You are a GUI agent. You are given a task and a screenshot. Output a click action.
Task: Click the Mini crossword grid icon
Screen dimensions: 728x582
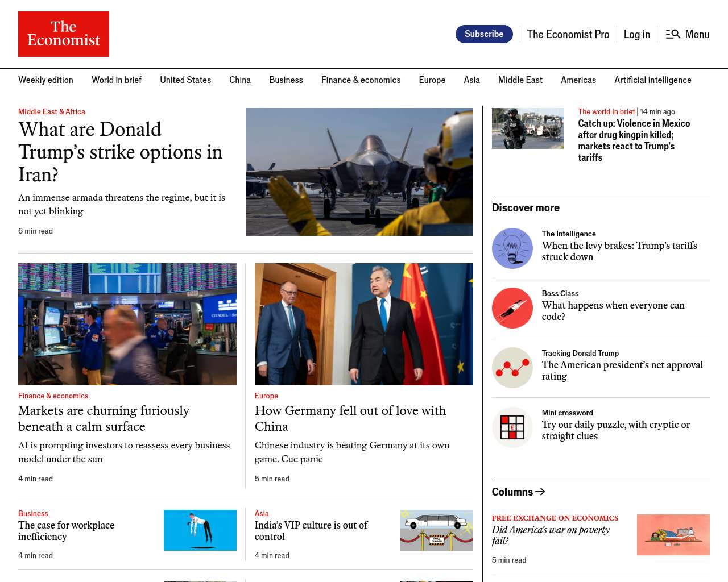pos(512,427)
